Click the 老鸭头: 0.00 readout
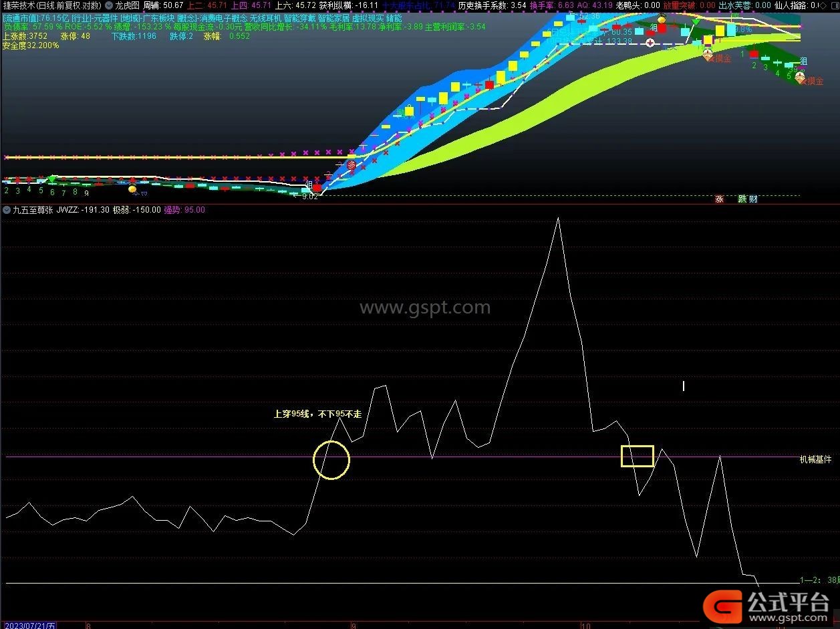The width and height of the screenshot is (840, 629). pyautogui.click(x=638, y=5)
